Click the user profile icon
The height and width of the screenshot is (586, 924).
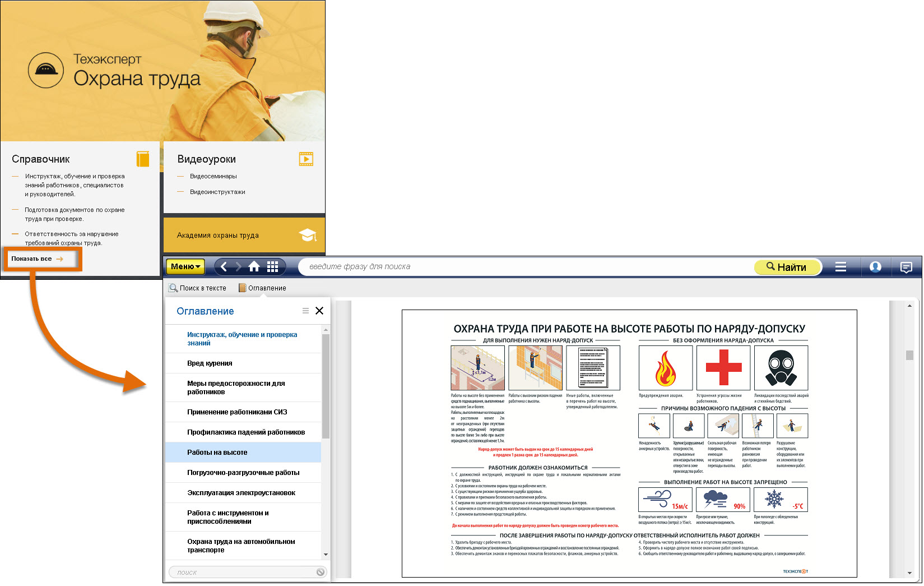pyautogui.click(x=875, y=267)
